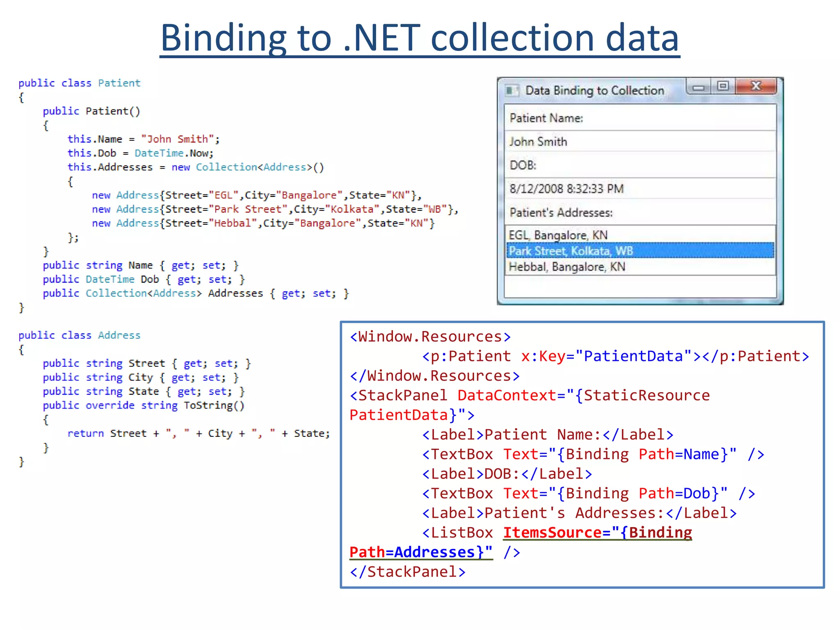
Task: Click the 'public class Patient' code line
Action: (x=80, y=83)
